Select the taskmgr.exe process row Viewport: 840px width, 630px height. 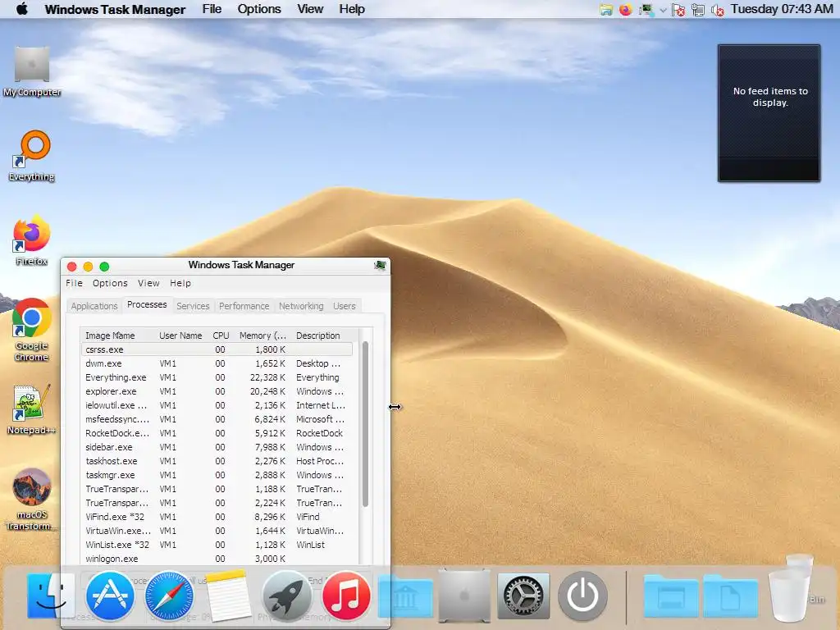217,475
